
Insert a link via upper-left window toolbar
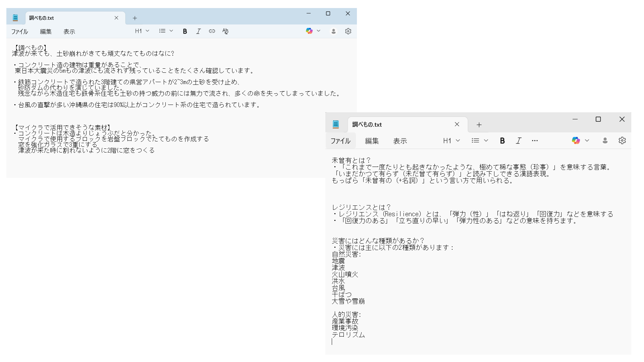[x=212, y=31]
